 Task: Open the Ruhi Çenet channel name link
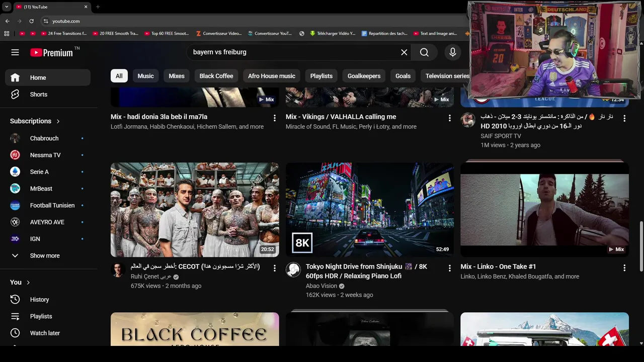click(151, 277)
